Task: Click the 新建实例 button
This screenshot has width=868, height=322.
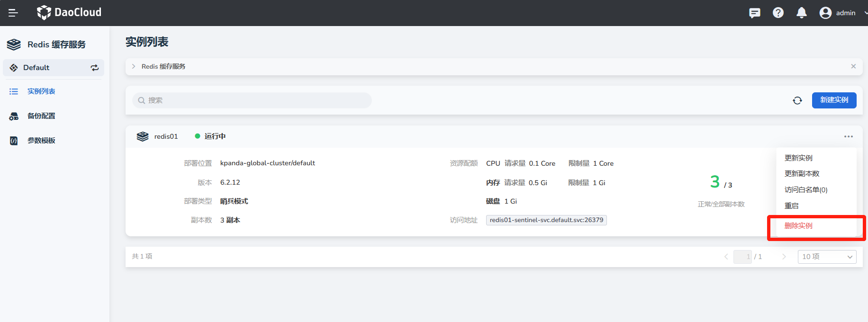Action: pos(834,100)
